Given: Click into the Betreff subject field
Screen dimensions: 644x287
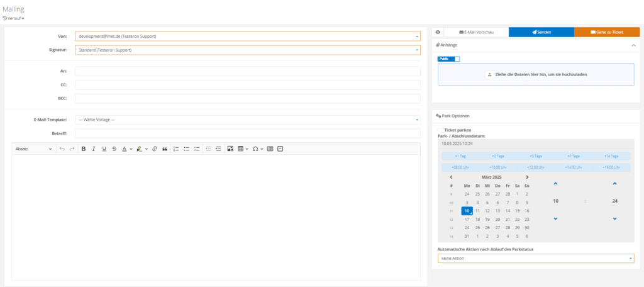Looking at the screenshot, I should point(247,133).
